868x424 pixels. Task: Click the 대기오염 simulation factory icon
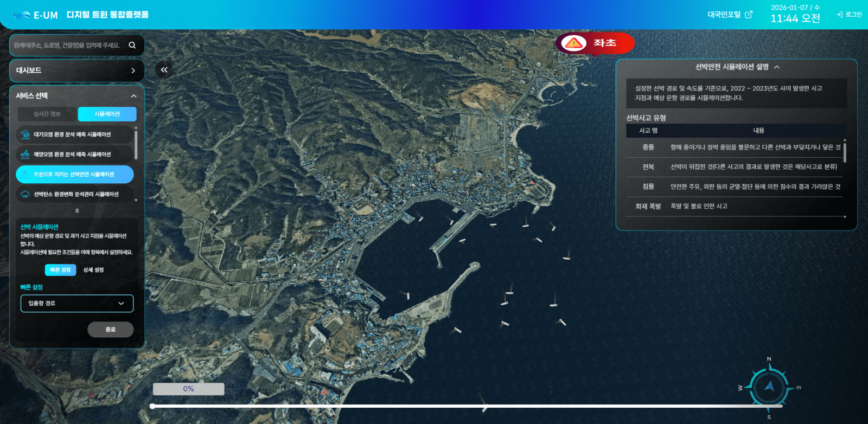coord(25,134)
